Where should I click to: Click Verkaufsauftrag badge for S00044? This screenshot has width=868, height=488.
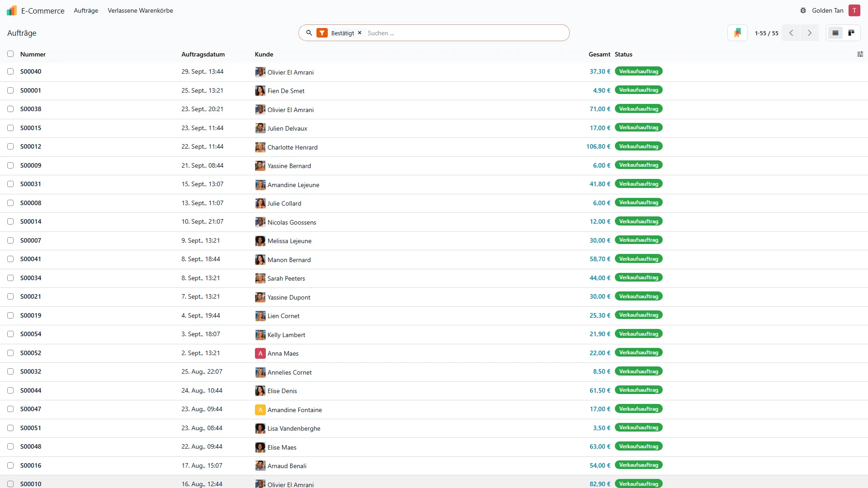[638, 390]
